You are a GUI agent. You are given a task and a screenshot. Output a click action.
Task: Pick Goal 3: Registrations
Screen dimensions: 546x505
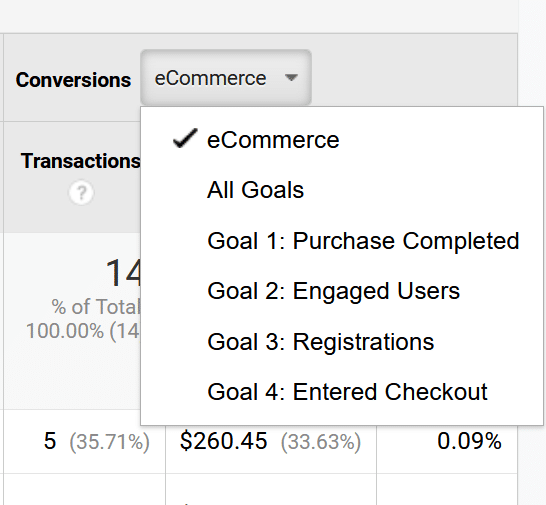(320, 342)
